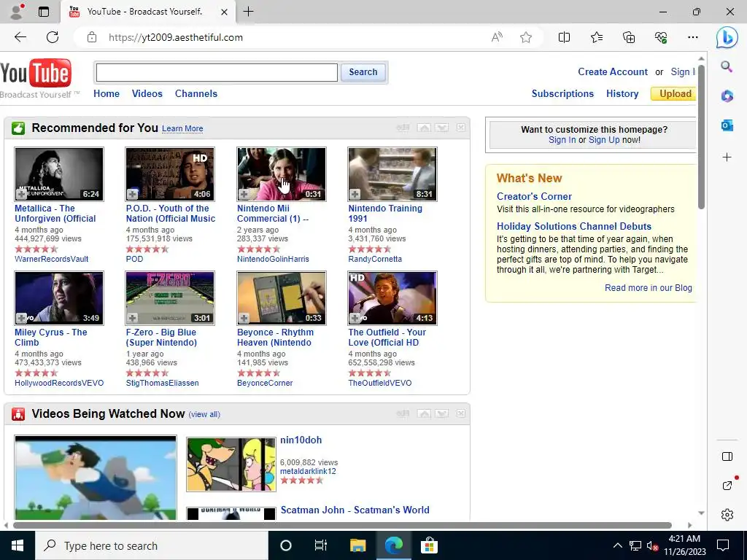The height and width of the screenshot is (560, 747).
Task: Open Browser essentials heart icon
Action: 661,37
